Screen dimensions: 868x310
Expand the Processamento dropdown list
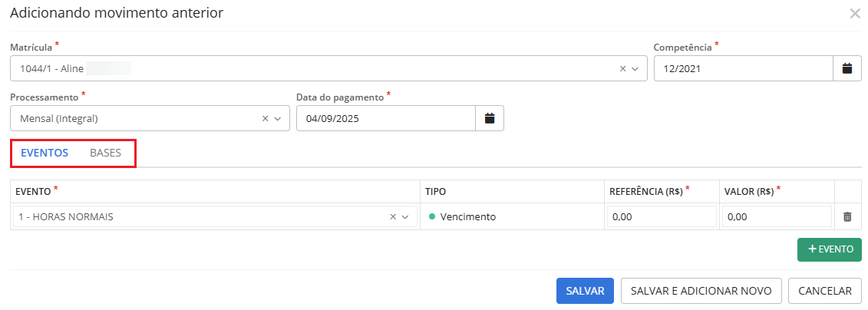pyautogui.click(x=278, y=119)
